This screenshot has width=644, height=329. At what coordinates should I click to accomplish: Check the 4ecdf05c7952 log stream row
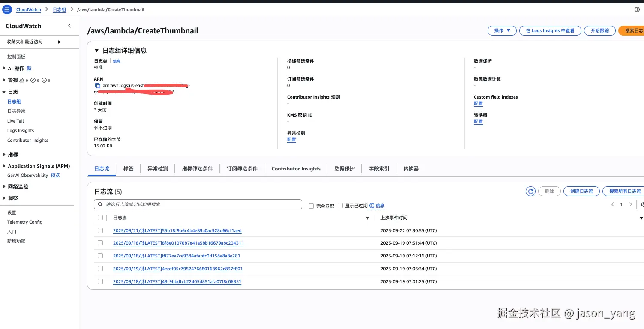coord(100,269)
